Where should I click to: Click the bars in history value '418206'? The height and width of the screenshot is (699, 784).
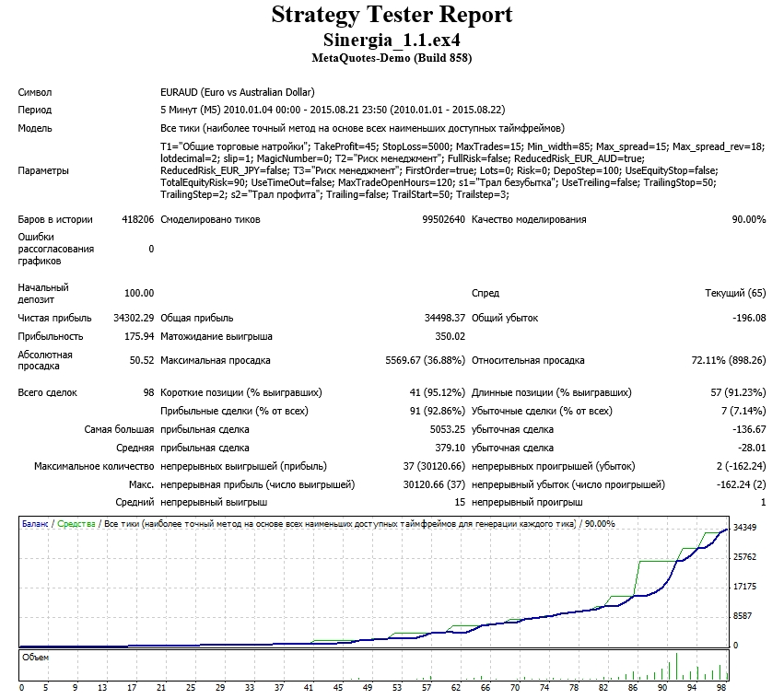tap(138, 219)
